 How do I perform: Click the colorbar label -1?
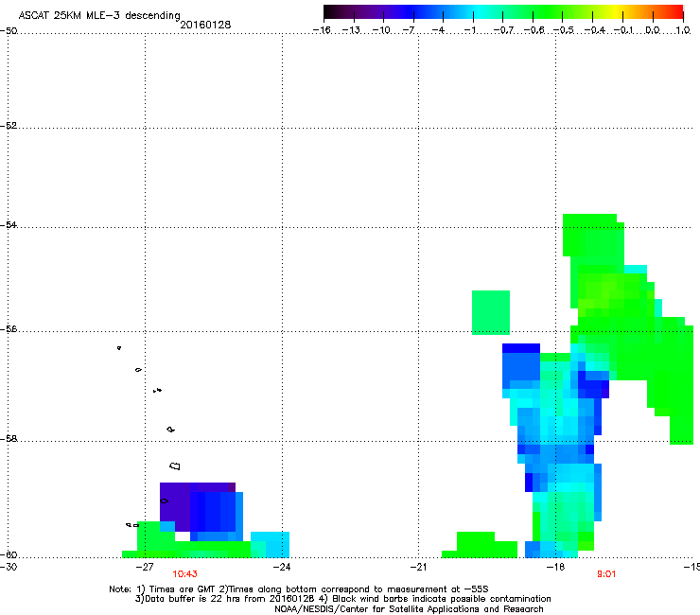point(470,30)
